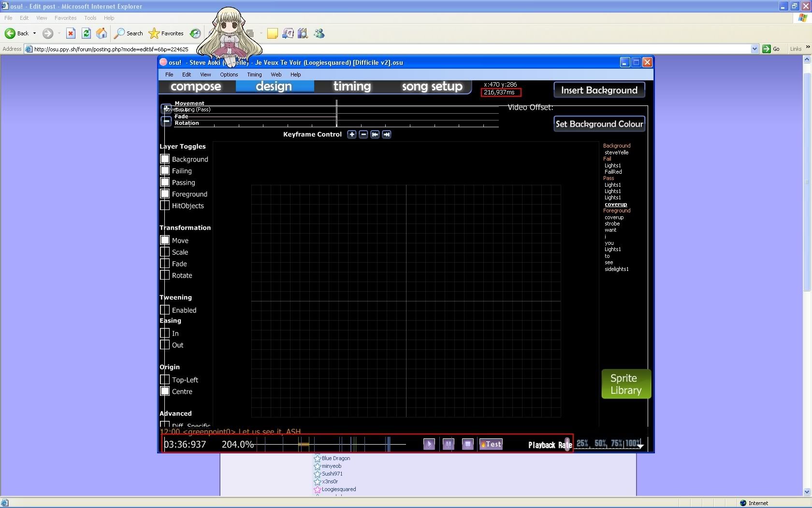Refresh the Internet Explorer page
Viewport: 812px width, 508px height.
click(x=86, y=33)
